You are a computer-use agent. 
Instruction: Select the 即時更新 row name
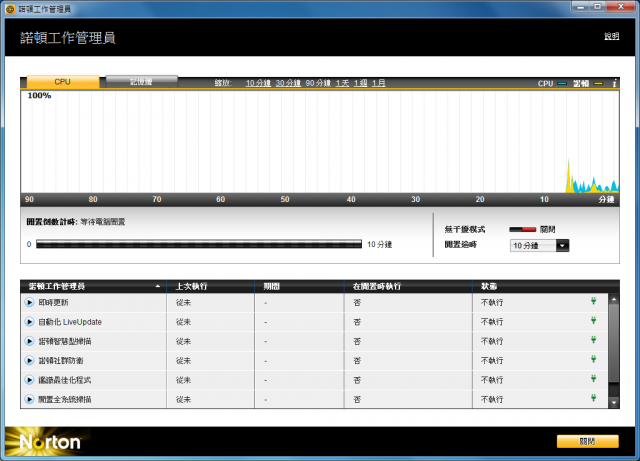(53, 303)
